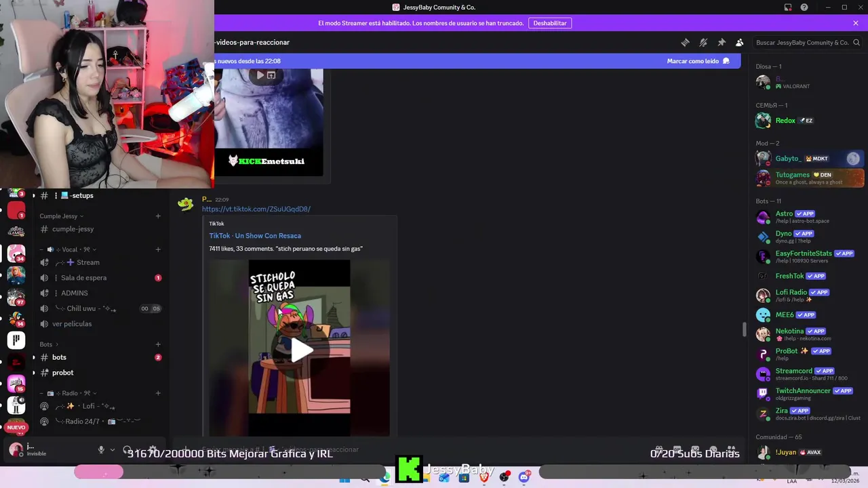Open the bots text channel
Viewport: 868px width, 488px height.
(x=99, y=357)
